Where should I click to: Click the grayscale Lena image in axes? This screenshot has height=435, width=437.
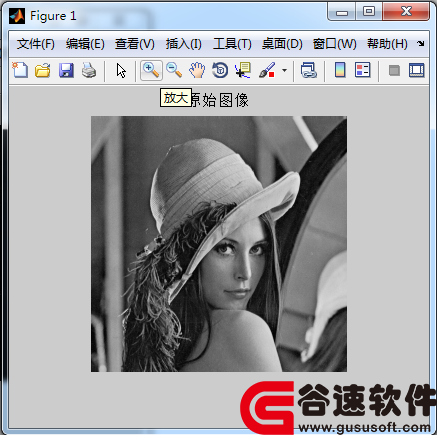[x=219, y=244]
